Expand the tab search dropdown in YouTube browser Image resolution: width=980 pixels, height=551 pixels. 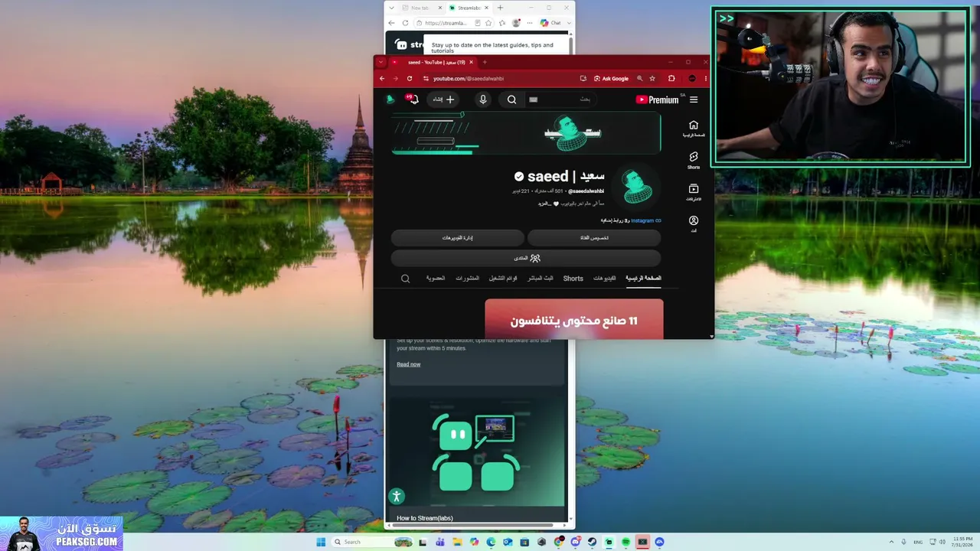point(381,62)
